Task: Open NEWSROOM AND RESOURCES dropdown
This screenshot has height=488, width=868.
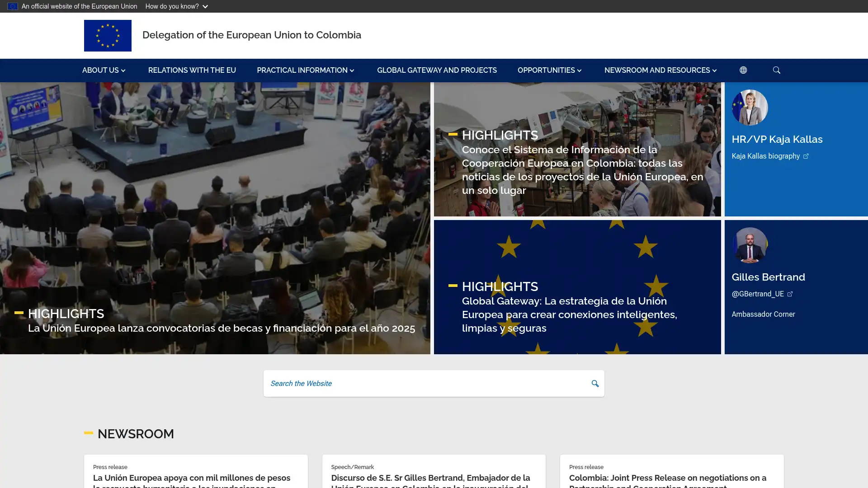Action: point(660,70)
